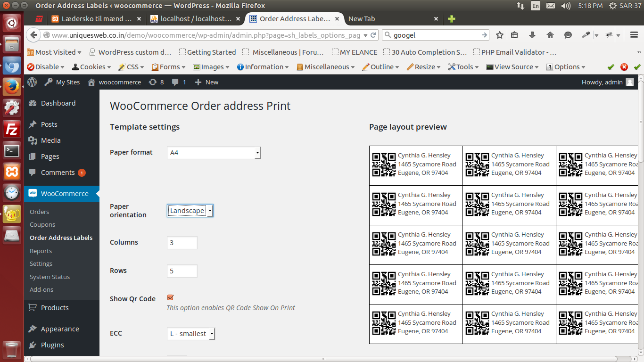The width and height of the screenshot is (644, 362).
Task: Bookmark this page with the star icon
Action: click(500, 35)
